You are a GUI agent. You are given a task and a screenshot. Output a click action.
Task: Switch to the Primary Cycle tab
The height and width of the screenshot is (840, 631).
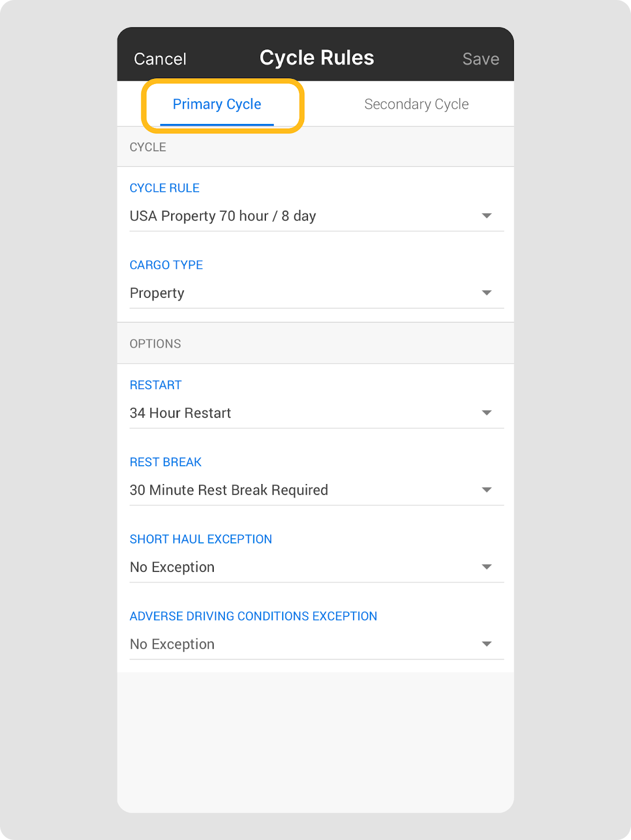point(217,104)
